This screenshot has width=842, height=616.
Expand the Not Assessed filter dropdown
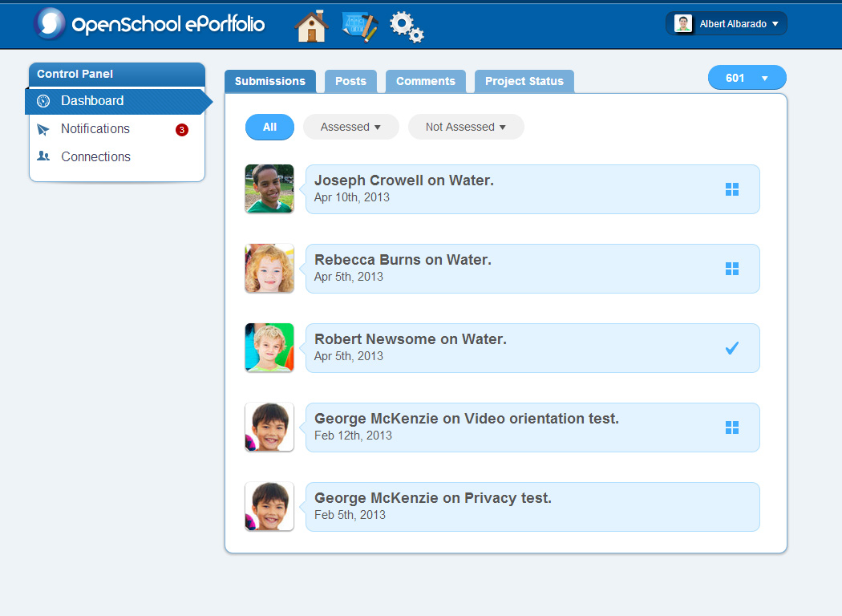(x=466, y=127)
